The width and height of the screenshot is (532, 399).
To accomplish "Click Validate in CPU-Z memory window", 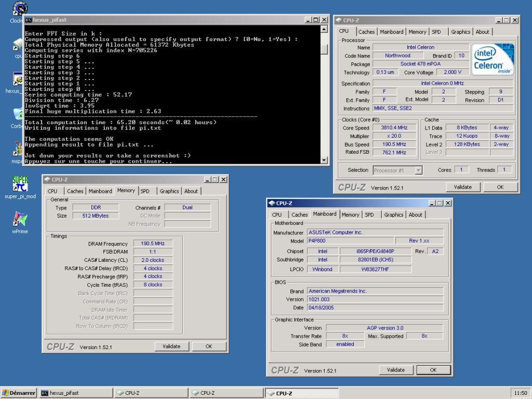I will click(171, 347).
